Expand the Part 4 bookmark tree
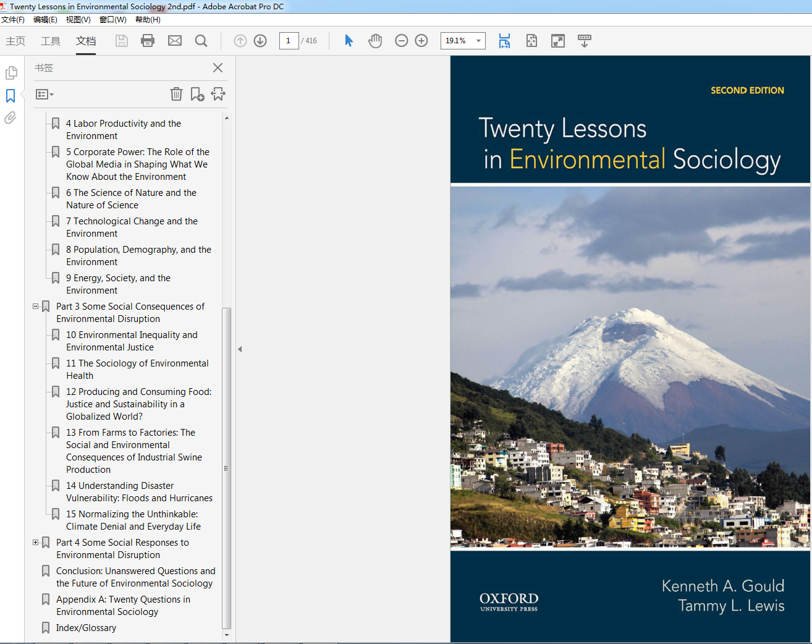 coord(36,543)
